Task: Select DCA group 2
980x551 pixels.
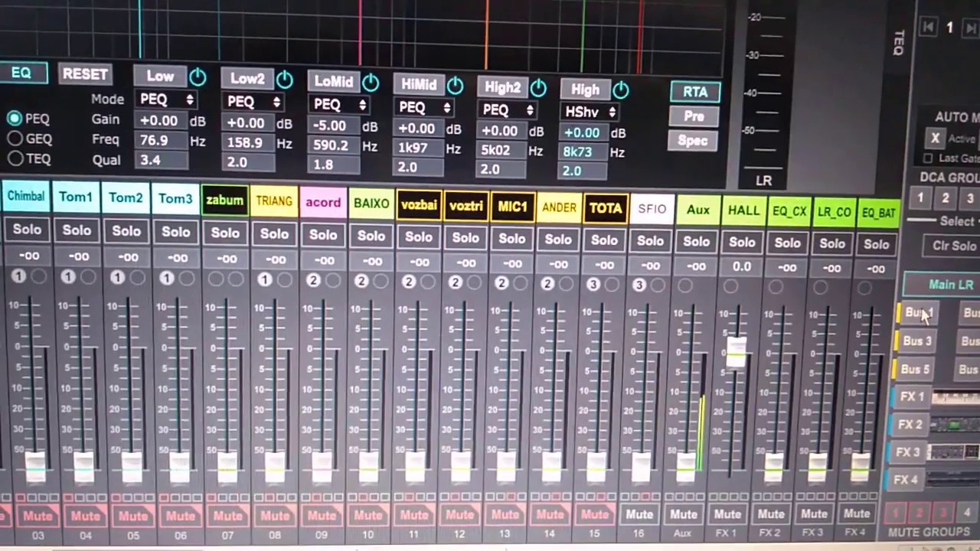Action: [x=946, y=198]
